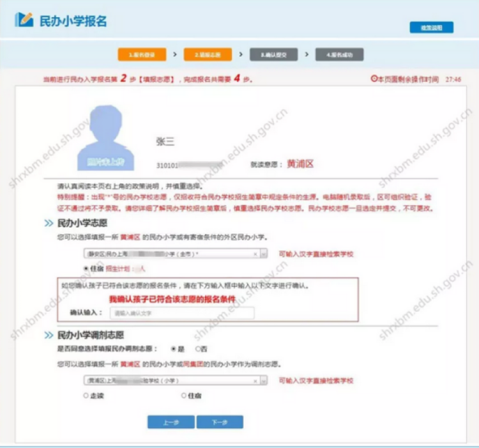Click the 民办小学报名 pencil logo icon

tap(26, 20)
